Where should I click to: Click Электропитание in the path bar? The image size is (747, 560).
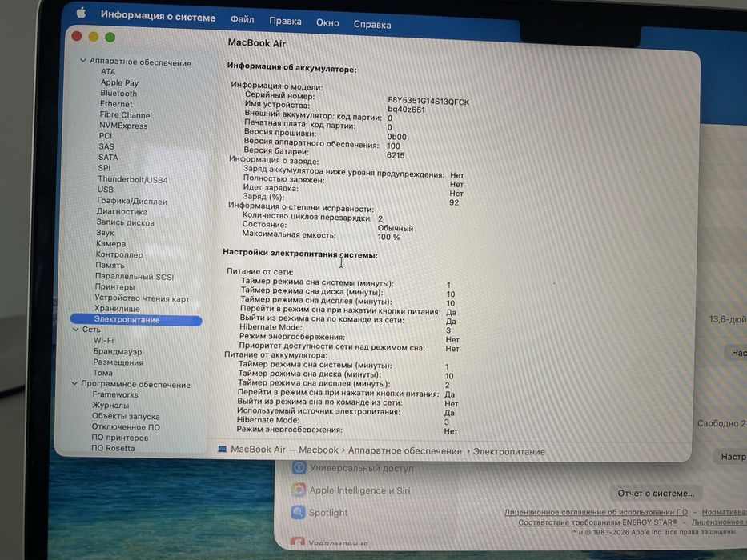508,451
